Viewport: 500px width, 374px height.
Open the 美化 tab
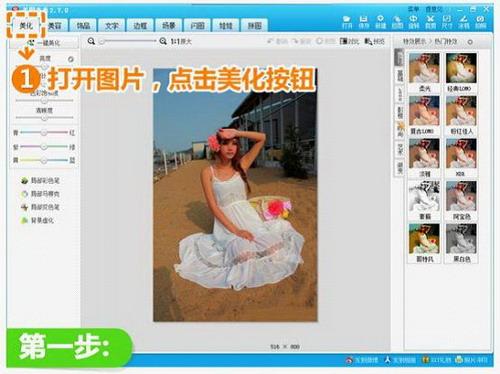coord(26,25)
